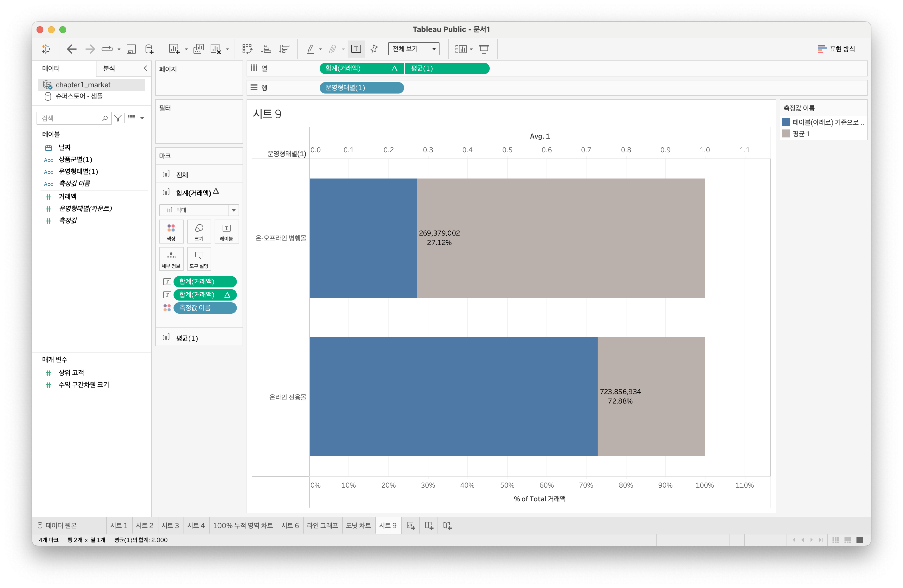Open the fit view dropdown
This screenshot has width=903, height=588.
click(x=434, y=49)
